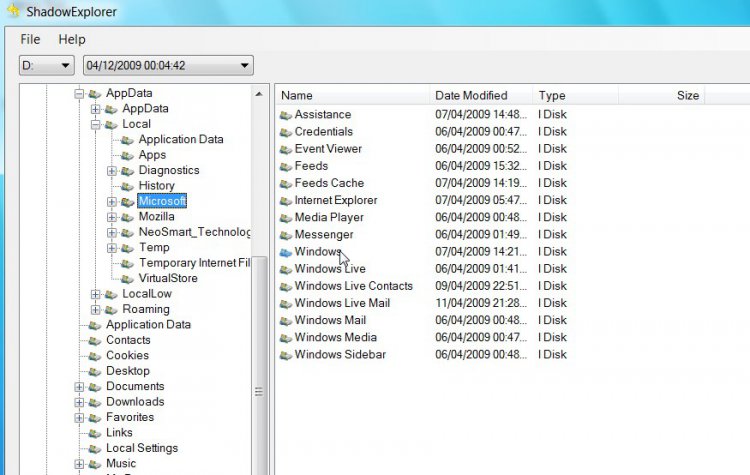The image size is (750, 475).
Task: Click the Windows Live Mail folder icon
Action: (286, 304)
